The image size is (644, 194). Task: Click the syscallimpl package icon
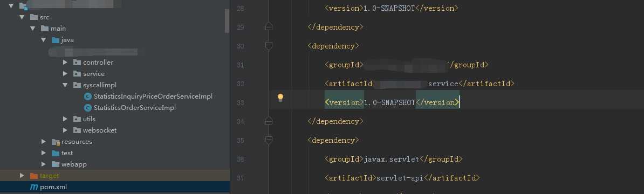coord(77,85)
